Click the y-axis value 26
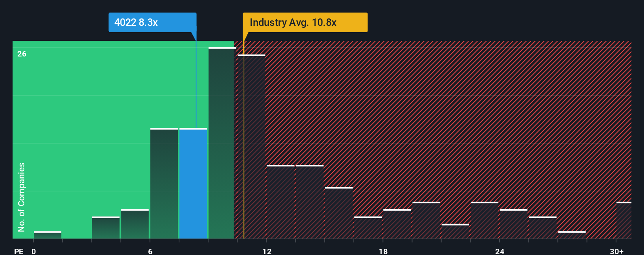This screenshot has height=255, width=644. tap(22, 54)
